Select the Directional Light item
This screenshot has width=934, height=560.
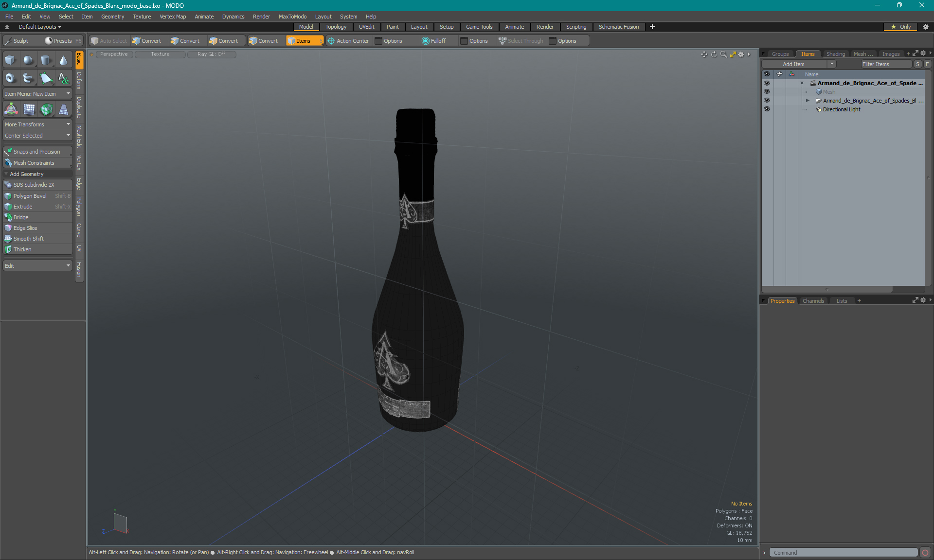coord(841,109)
